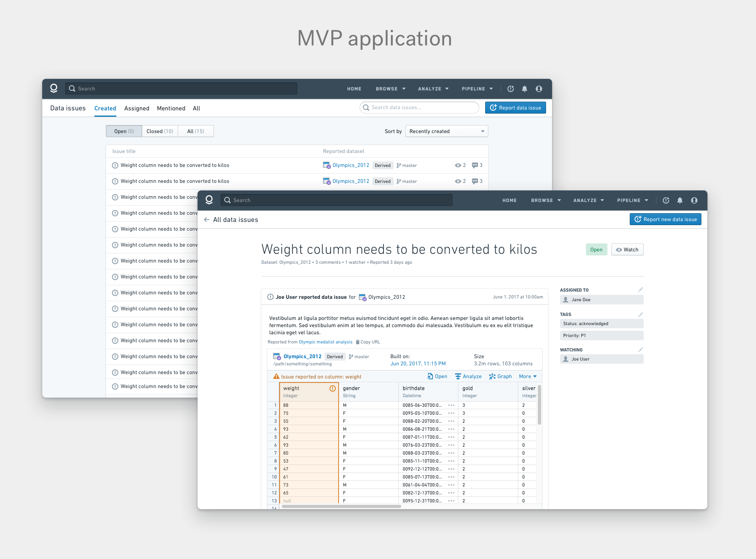Click the master branch icon in the dataset preview
Image resolution: width=756 pixels, height=559 pixels.
click(x=351, y=357)
